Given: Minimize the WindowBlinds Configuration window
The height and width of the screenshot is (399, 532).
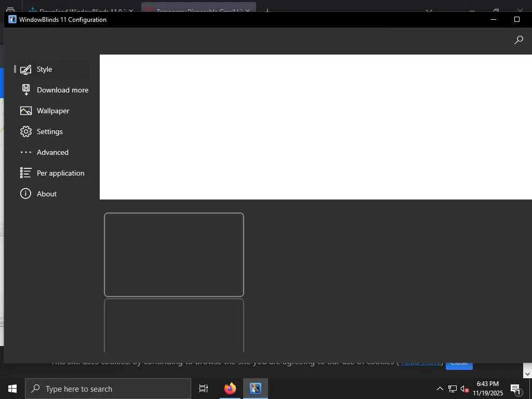Looking at the screenshot, I should click(x=494, y=19).
